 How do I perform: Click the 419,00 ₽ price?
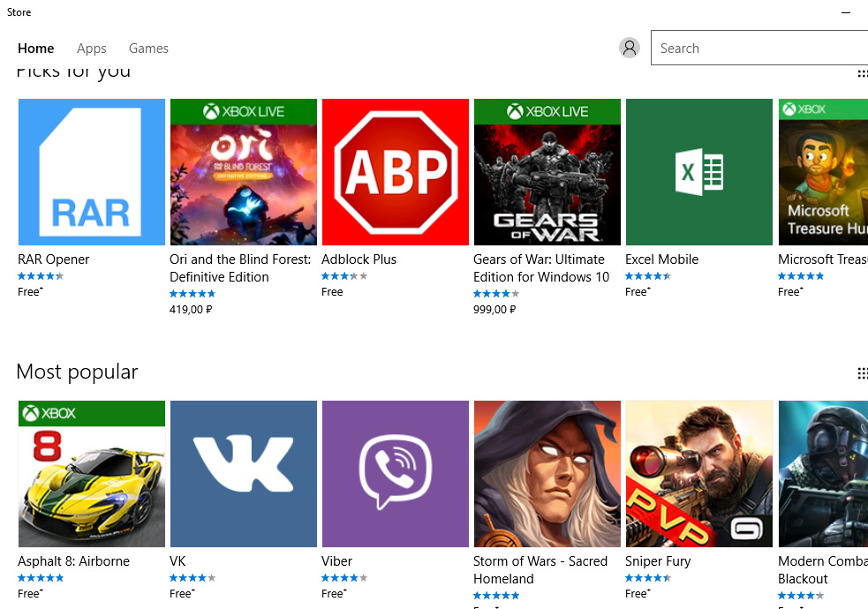pos(191,310)
